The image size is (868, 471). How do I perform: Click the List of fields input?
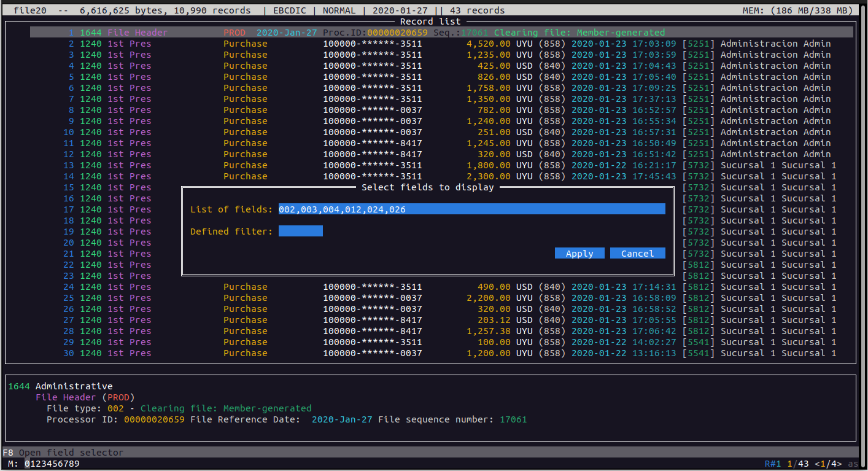471,209
